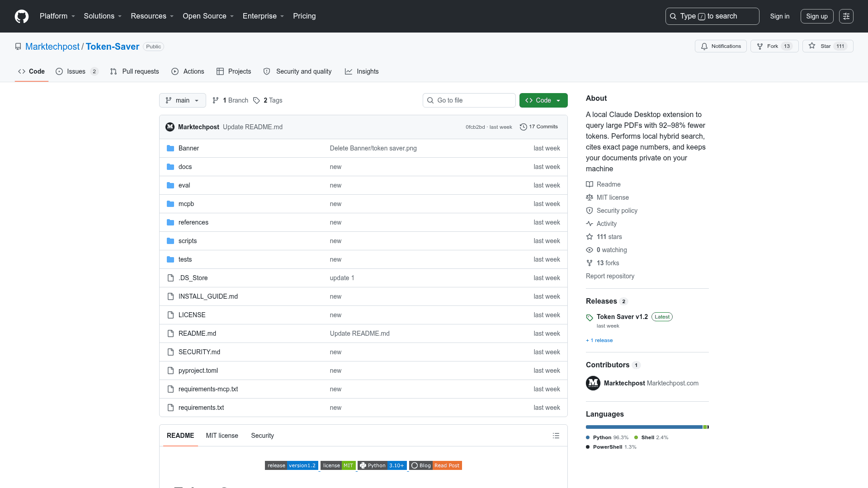Switch to the Issues tab

77,71
